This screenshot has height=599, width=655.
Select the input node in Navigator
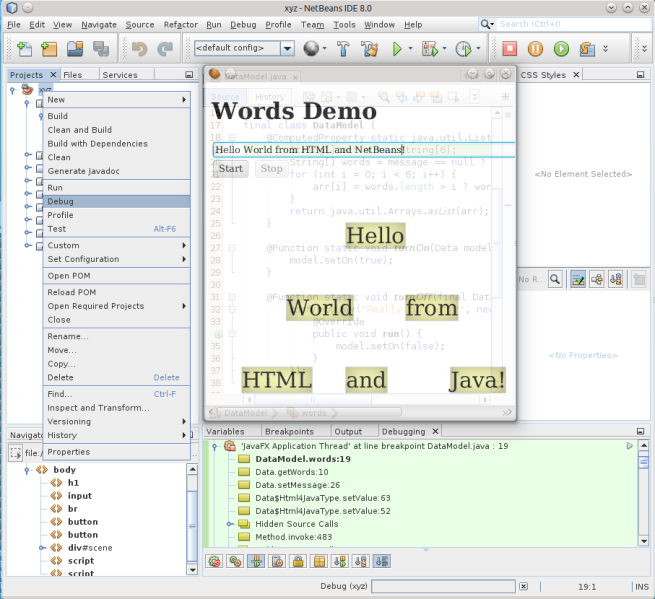[79, 496]
